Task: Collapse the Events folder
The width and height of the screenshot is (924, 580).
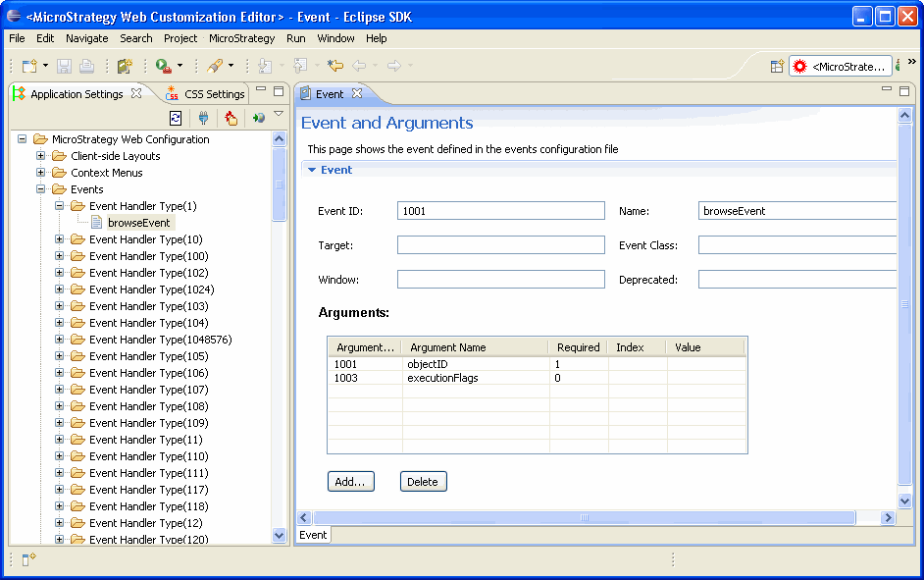Action: tap(40, 188)
